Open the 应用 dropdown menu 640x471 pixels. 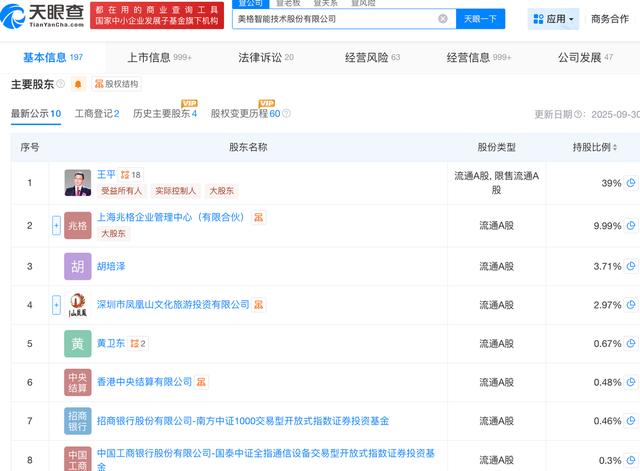pos(554,19)
